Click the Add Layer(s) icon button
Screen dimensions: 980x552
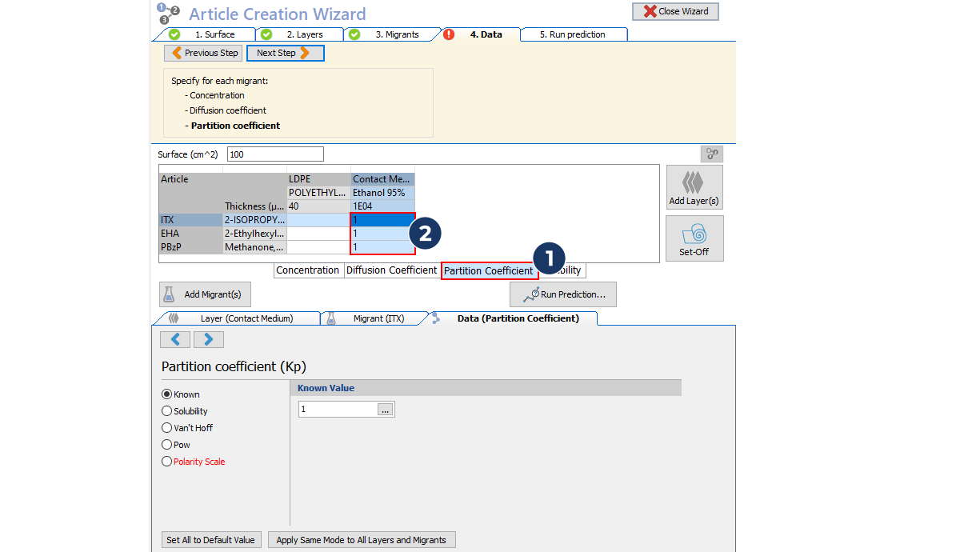[694, 187]
